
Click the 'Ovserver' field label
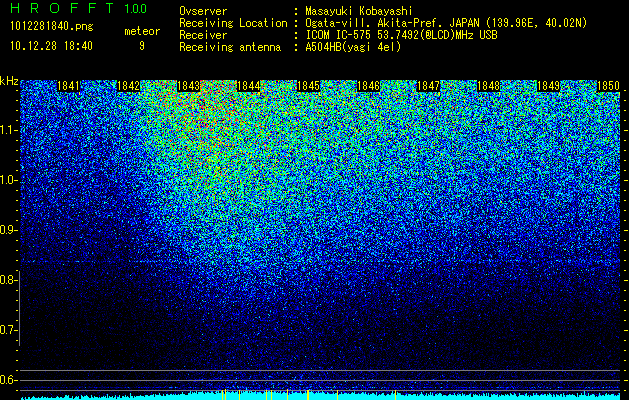click(203, 11)
